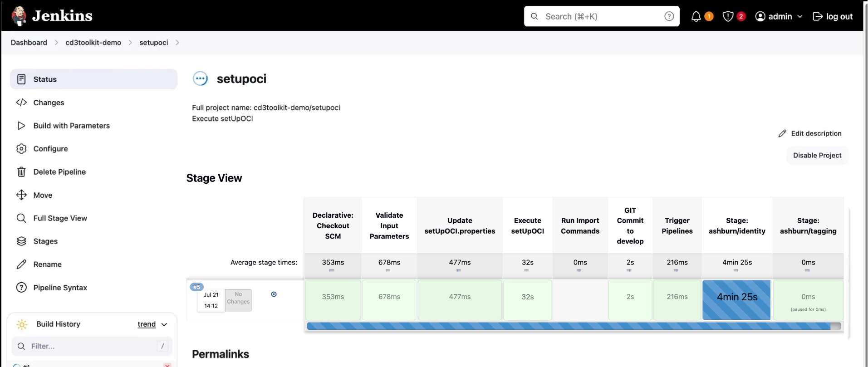The height and width of the screenshot is (367, 868).
Task: Click the Pipeline Syntax question icon
Action: click(x=21, y=288)
